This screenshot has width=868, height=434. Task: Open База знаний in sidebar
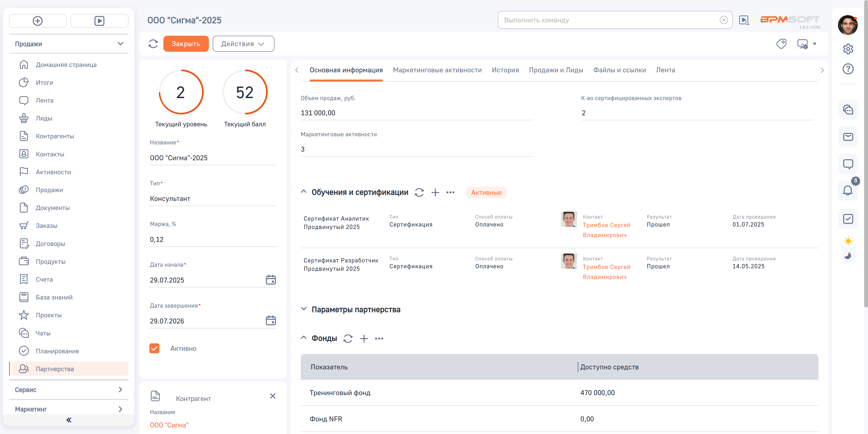coord(54,297)
